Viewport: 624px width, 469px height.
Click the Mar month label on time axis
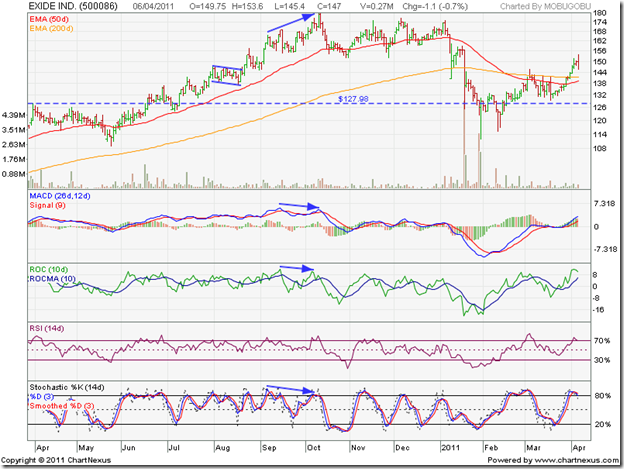pyautogui.click(x=533, y=448)
